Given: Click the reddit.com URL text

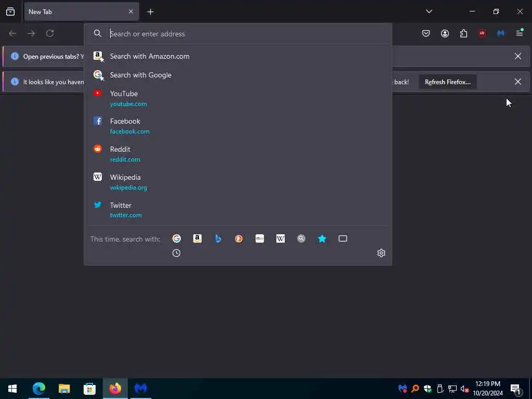Looking at the screenshot, I should [x=125, y=159].
